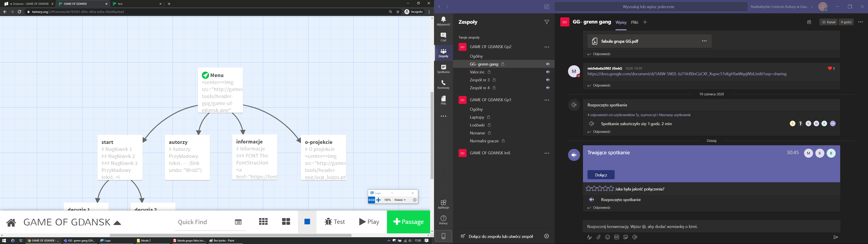
Task: Open Lupa magnifier settings gear
Action: tap(415, 200)
